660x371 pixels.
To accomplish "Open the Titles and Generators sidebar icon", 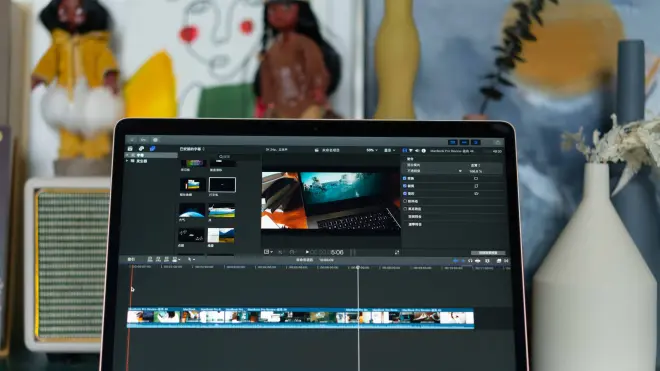I will (x=152, y=149).
